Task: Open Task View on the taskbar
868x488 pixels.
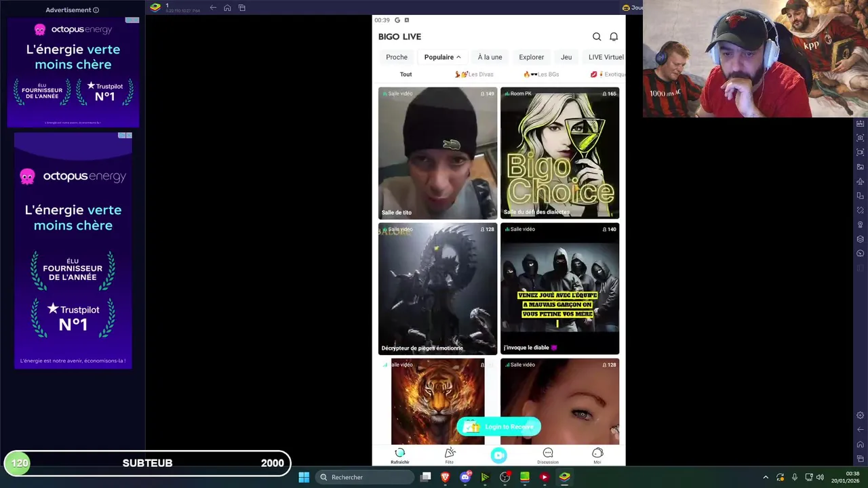Action: click(425, 477)
